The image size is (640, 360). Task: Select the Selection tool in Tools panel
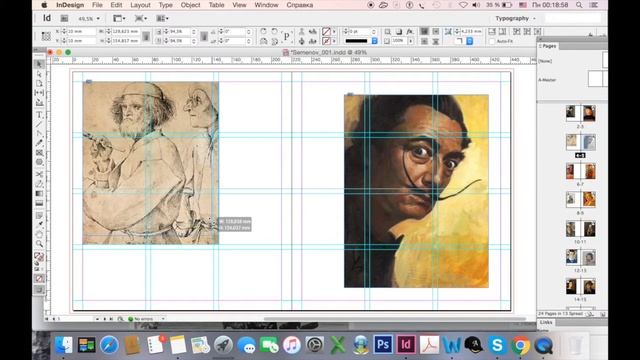click(x=39, y=64)
